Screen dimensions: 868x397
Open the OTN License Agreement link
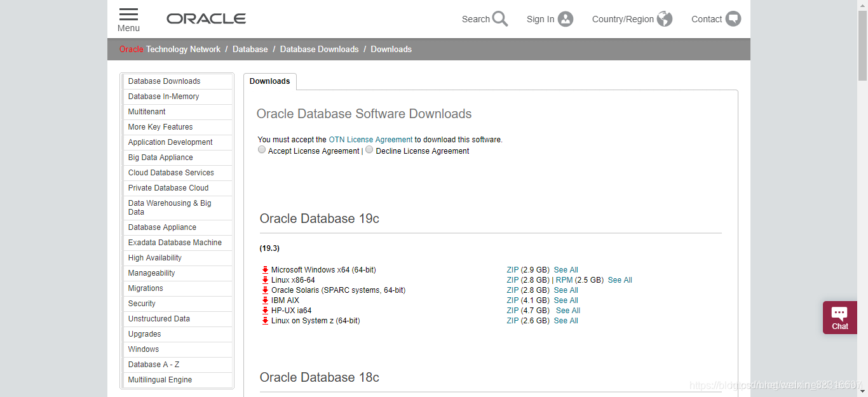370,140
